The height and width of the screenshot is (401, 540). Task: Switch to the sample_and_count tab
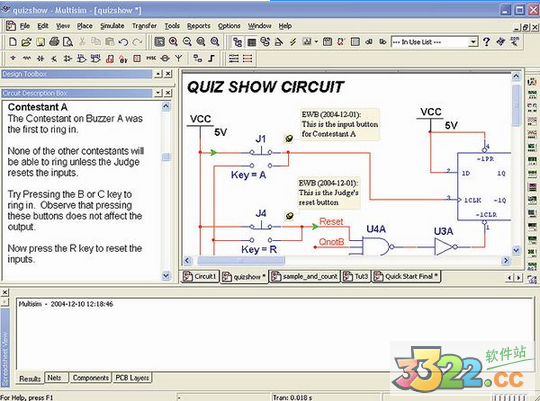pos(305,276)
